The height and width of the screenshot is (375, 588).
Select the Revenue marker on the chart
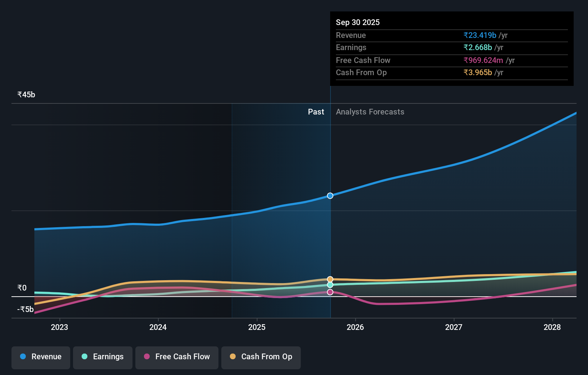pyautogui.click(x=330, y=195)
